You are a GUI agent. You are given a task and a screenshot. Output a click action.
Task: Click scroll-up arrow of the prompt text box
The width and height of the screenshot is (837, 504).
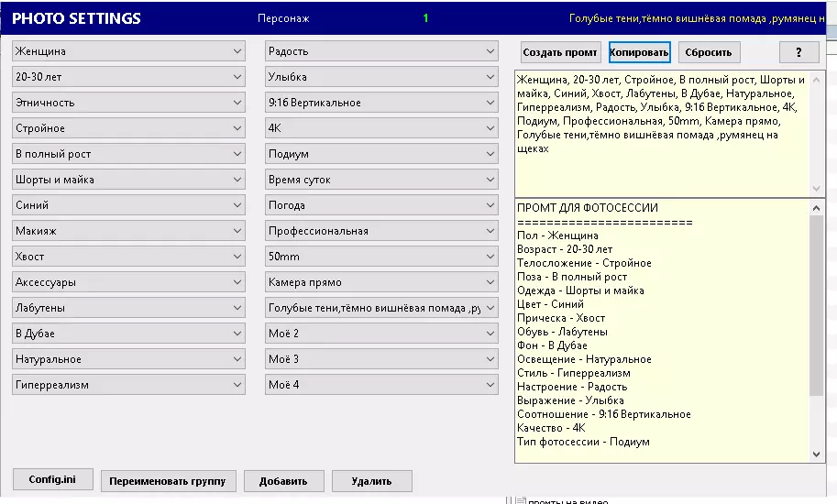click(x=816, y=80)
